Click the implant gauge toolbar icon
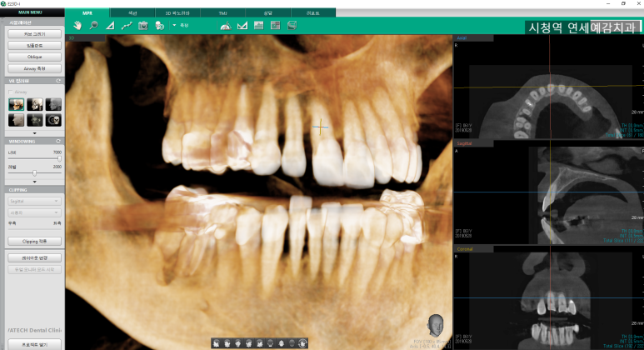 225,25
